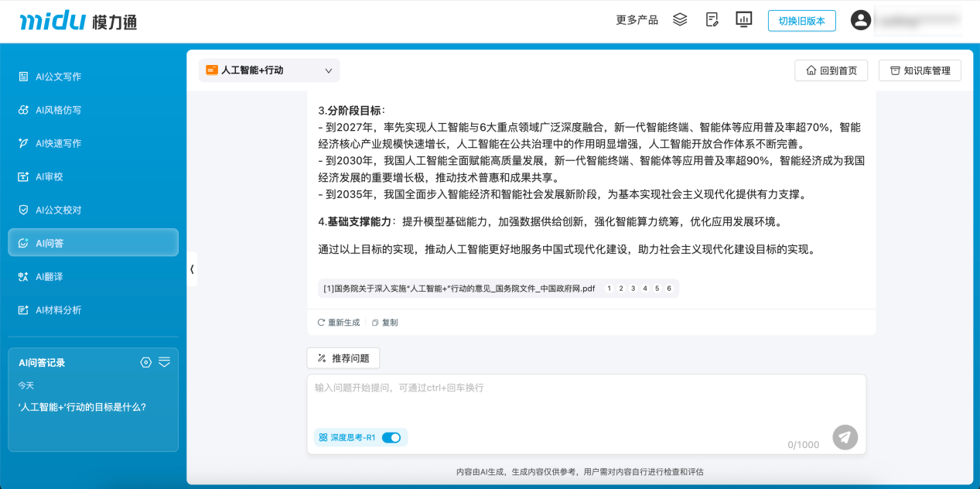Click the filter icon in AI问答记录 header
The width and height of the screenshot is (980, 489).
[164, 361]
